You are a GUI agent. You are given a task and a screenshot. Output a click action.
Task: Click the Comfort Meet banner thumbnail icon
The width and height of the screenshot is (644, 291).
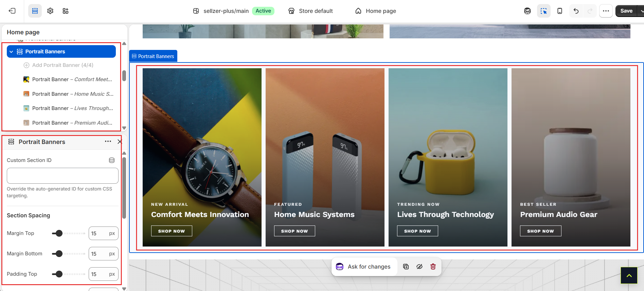click(26, 79)
